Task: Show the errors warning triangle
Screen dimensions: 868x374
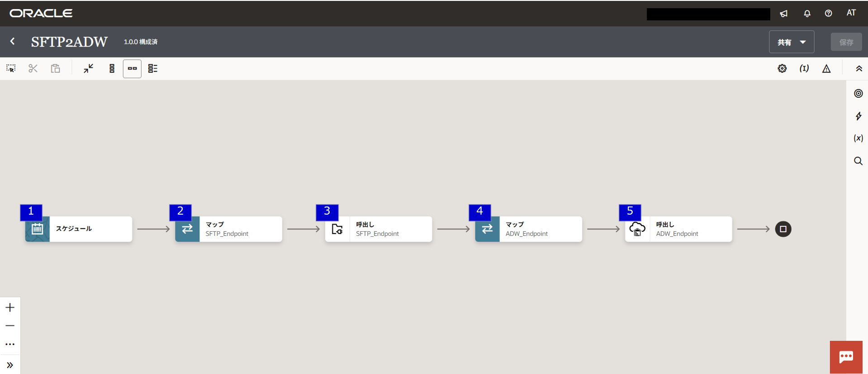Action: pyautogui.click(x=826, y=68)
